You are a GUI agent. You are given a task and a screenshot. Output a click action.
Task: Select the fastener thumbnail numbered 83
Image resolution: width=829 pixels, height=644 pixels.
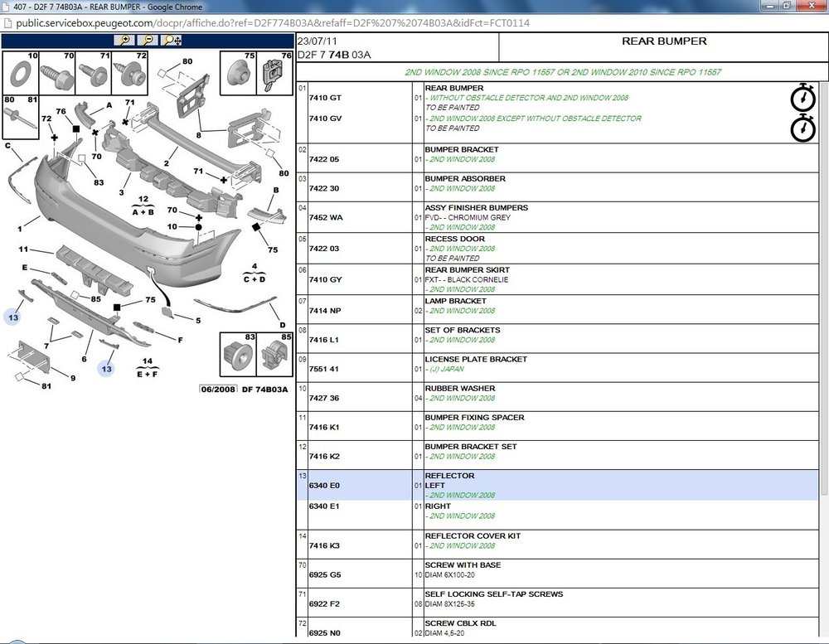point(238,354)
